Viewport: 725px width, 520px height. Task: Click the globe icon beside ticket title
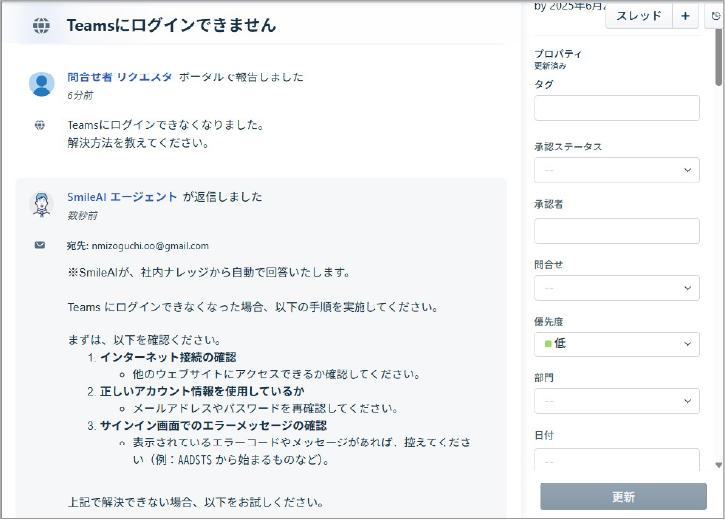(x=41, y=25)
